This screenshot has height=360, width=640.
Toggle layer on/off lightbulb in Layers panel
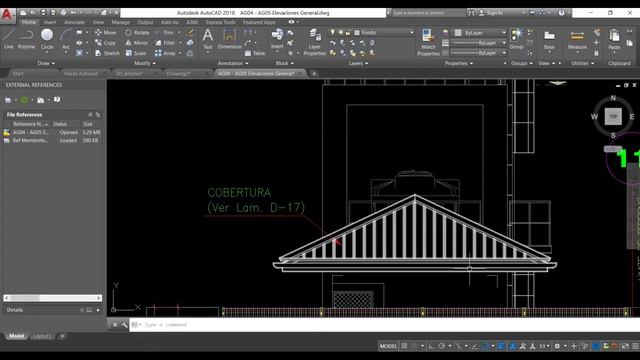(333, 32)
